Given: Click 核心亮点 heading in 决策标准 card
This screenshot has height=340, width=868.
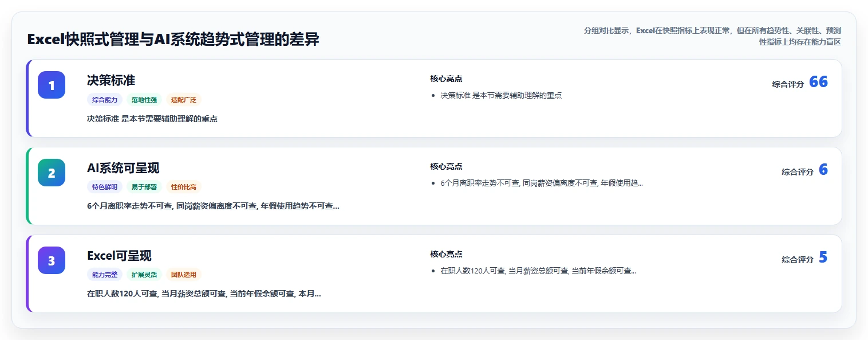Looking at the screenshot, I should (x=446, y=79).
